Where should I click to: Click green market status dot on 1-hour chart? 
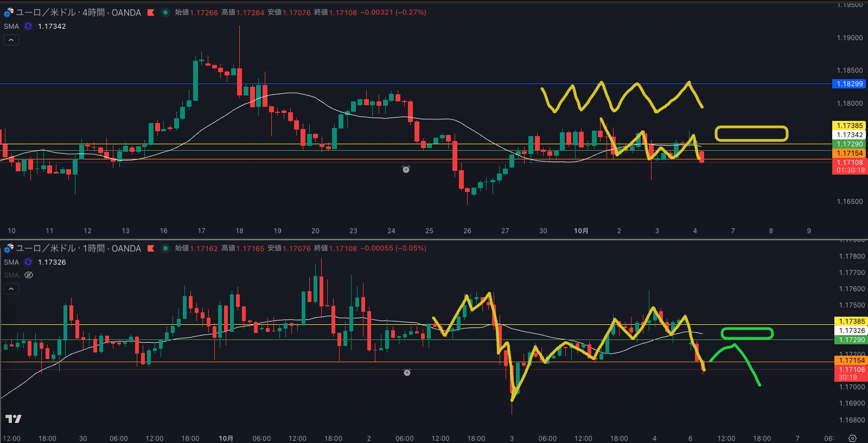[x=165, y=248]
